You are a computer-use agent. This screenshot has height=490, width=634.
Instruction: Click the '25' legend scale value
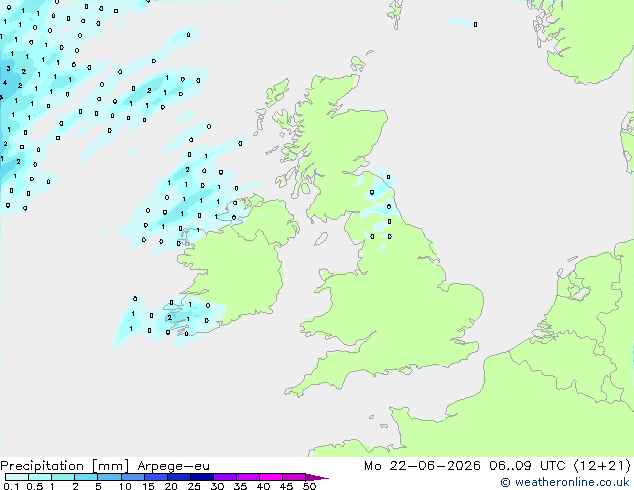click(194, 486)
